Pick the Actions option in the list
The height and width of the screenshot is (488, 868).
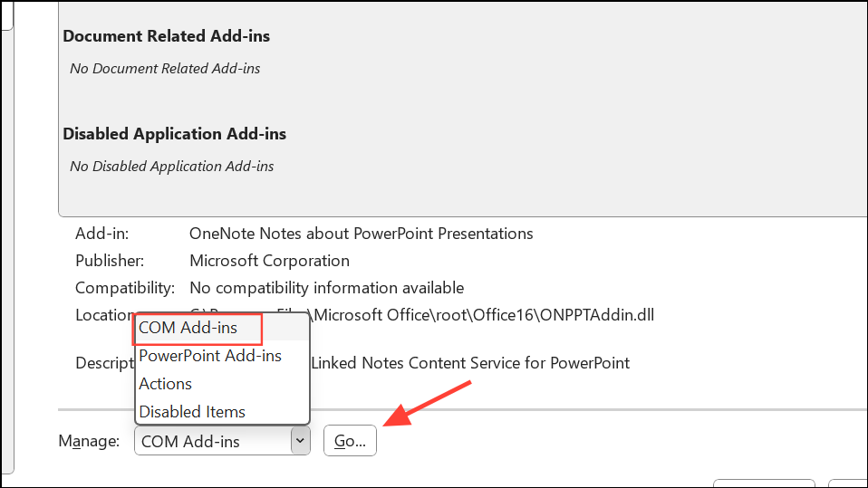click(x=166, y=384)
